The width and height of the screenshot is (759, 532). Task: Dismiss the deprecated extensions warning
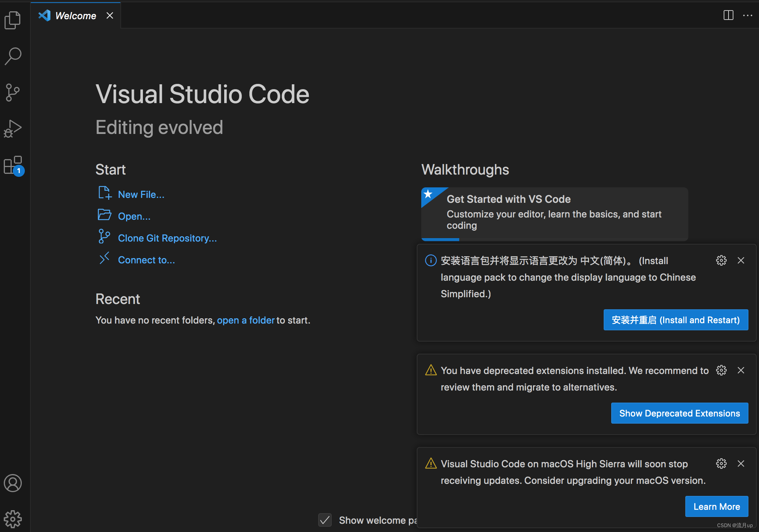tap(741, 371)
